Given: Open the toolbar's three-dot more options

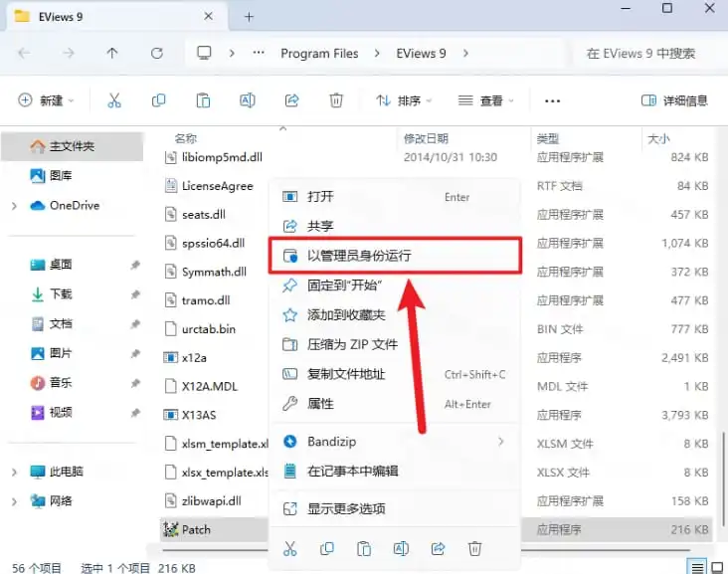Looking at the screenshot, I should pos(552,100).
